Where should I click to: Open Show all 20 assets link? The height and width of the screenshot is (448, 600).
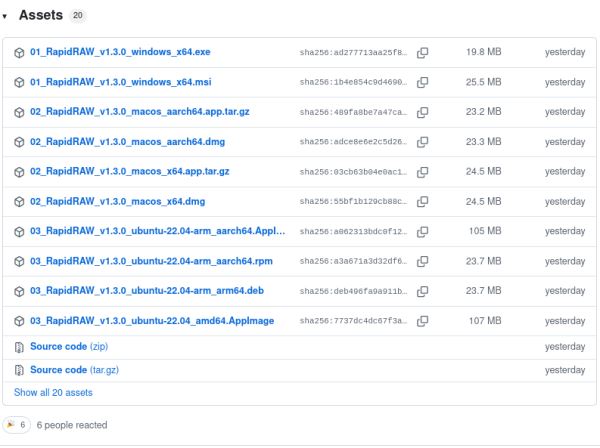point(53,393)
